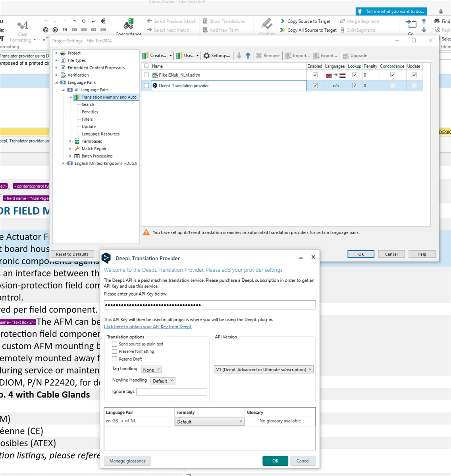Open the Tag handling dropdown

coord(151,369)
